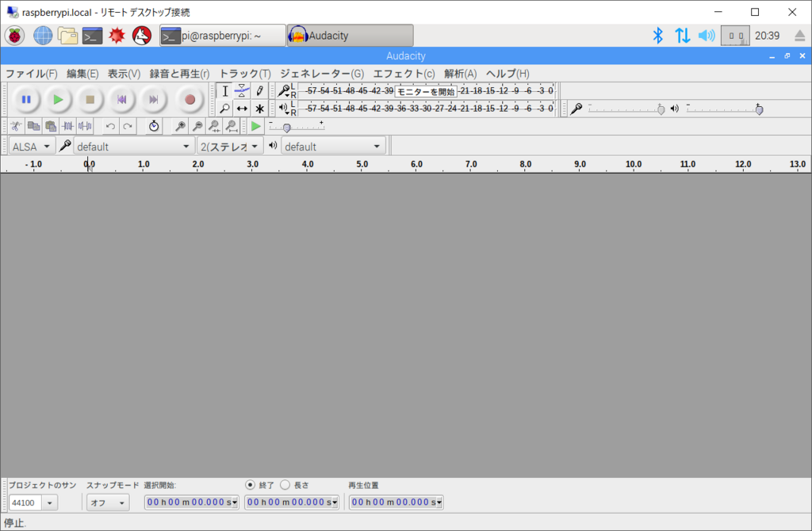Click the Copy icon
The width and height of the screenshot is (812, 531).
[x=33, y=126]
